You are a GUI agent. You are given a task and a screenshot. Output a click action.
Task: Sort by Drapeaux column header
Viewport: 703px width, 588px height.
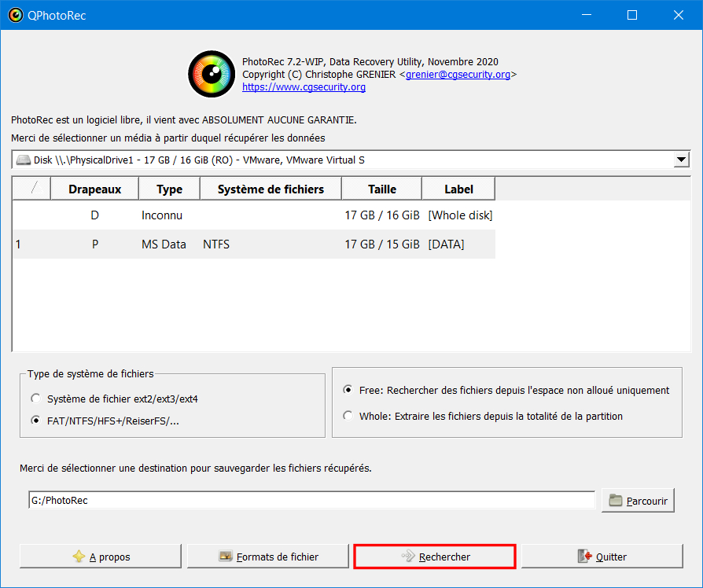point(94,189)
